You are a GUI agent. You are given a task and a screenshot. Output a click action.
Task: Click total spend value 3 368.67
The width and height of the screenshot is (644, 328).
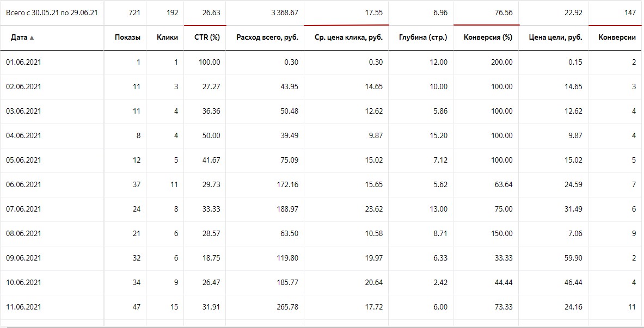[x=283, y=13]
